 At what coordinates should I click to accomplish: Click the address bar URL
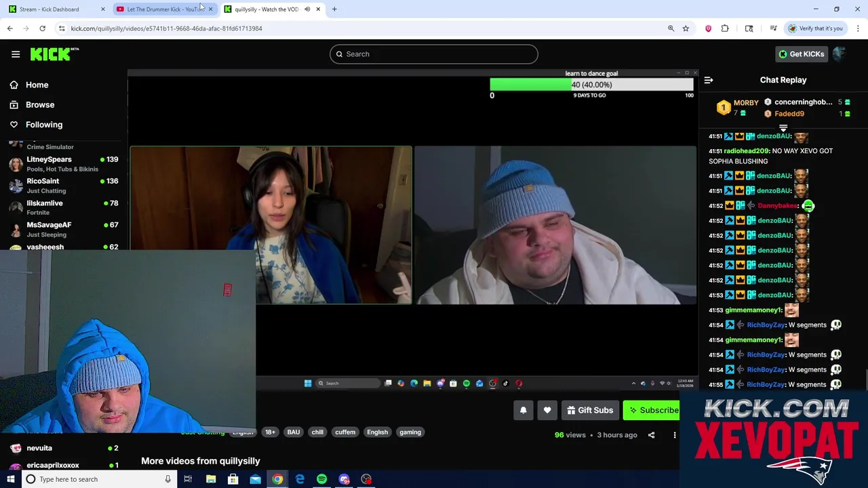click(166, 28)
